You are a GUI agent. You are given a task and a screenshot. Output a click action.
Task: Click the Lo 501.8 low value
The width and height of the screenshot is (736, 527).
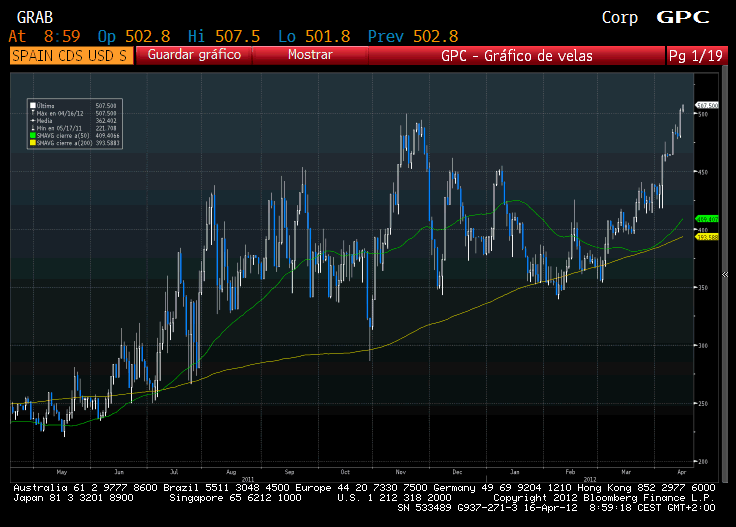pos(314,36)
